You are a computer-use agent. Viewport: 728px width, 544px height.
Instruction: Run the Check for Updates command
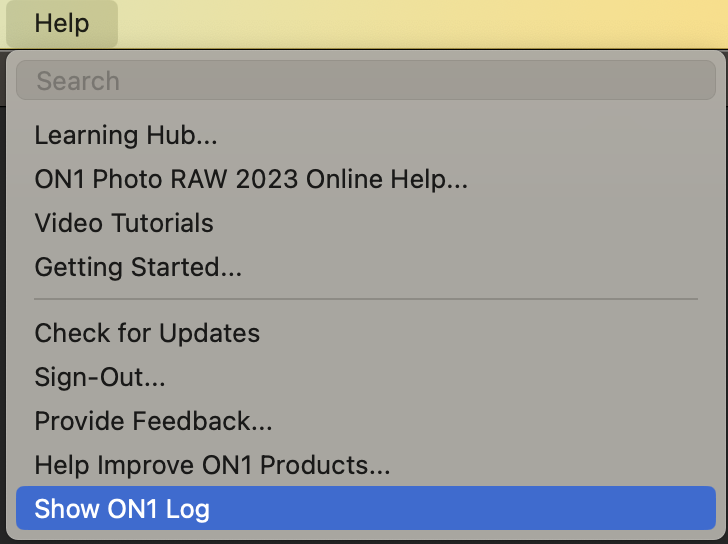point(147,333)
